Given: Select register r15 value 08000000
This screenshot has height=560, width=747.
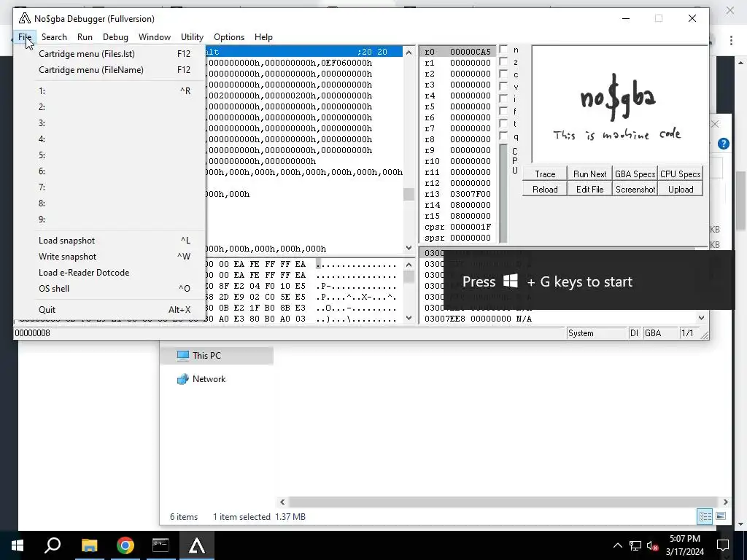Looking at the screenshot, I should point(471,216).
